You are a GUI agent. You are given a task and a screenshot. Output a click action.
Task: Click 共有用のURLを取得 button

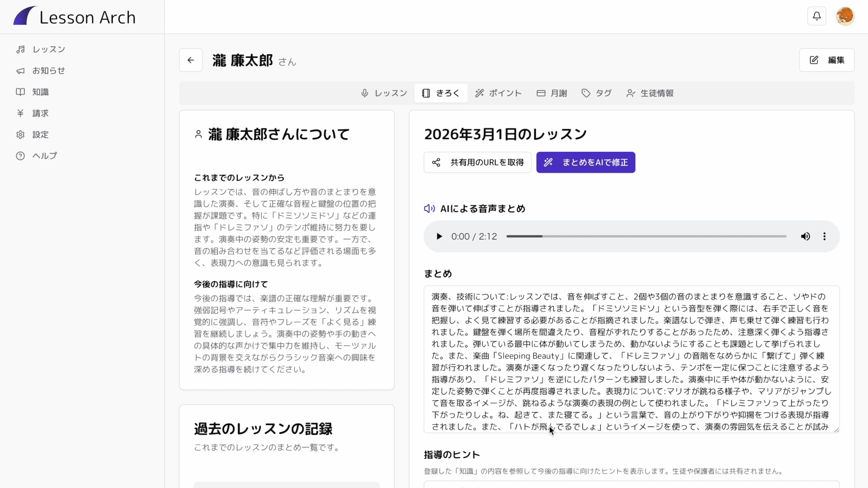[477, 162]
